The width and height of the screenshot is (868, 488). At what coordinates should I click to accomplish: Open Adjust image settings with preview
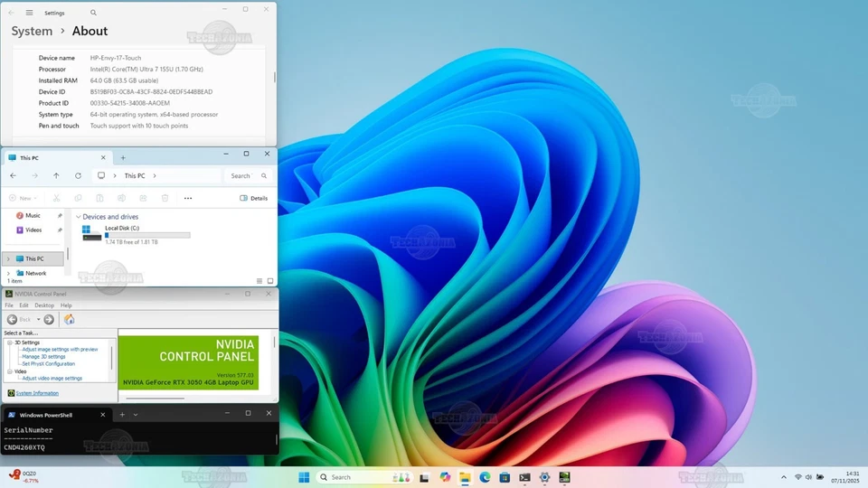click(60, 350)
